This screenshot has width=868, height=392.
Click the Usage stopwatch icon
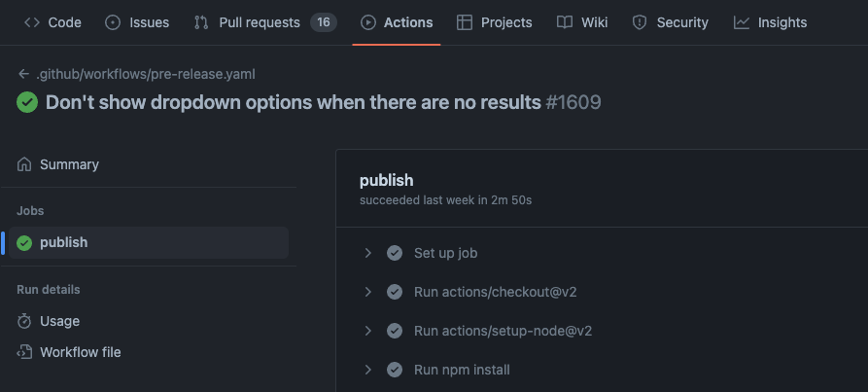click(x=23, y=321)
